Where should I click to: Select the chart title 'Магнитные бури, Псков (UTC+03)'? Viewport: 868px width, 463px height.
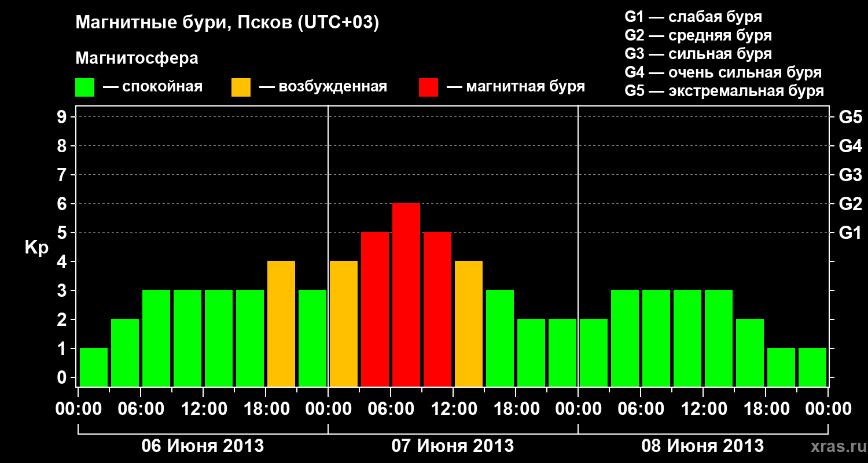coord(227,23)
